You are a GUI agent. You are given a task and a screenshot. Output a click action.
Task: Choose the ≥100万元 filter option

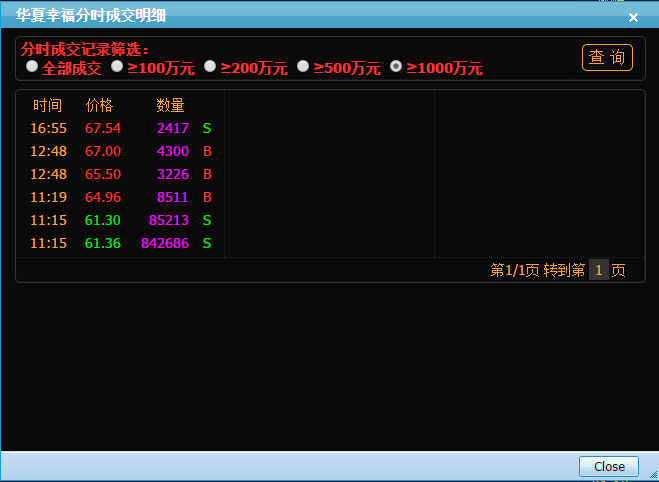pyautogui.click(x=117, y=67)
